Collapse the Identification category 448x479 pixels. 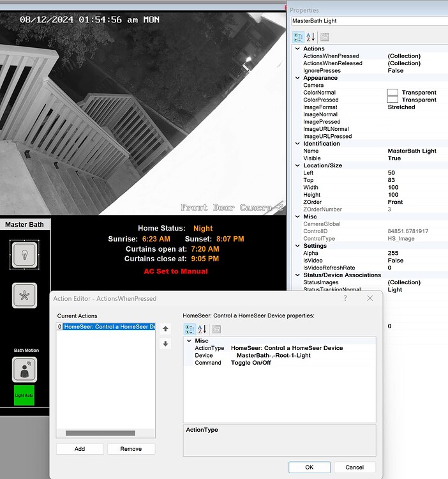(297, 144)
